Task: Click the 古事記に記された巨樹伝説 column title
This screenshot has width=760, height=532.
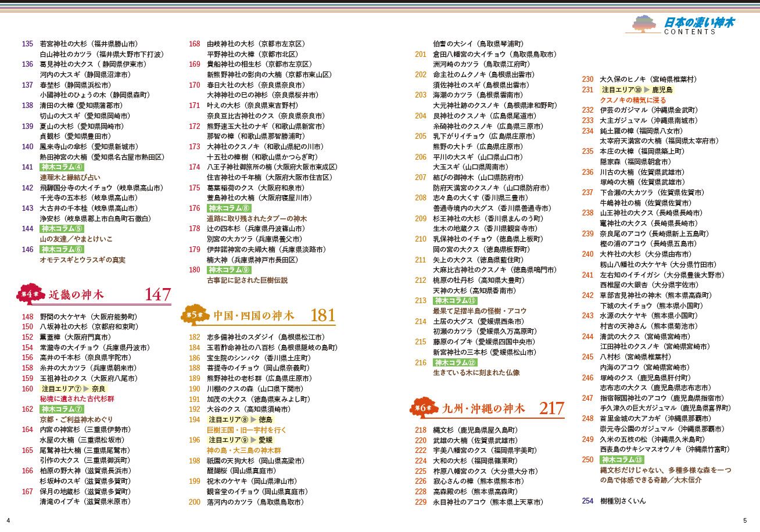Action: 247,280
